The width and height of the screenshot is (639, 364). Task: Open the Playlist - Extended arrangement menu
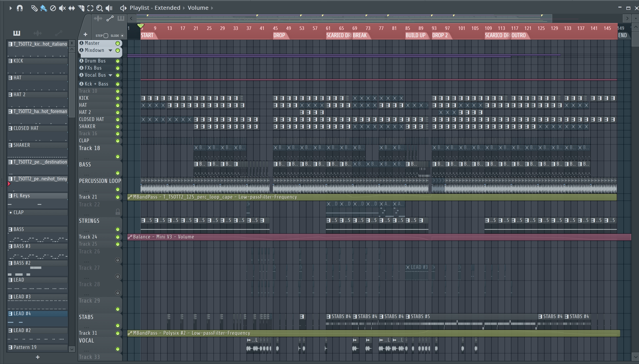[155, 8]
